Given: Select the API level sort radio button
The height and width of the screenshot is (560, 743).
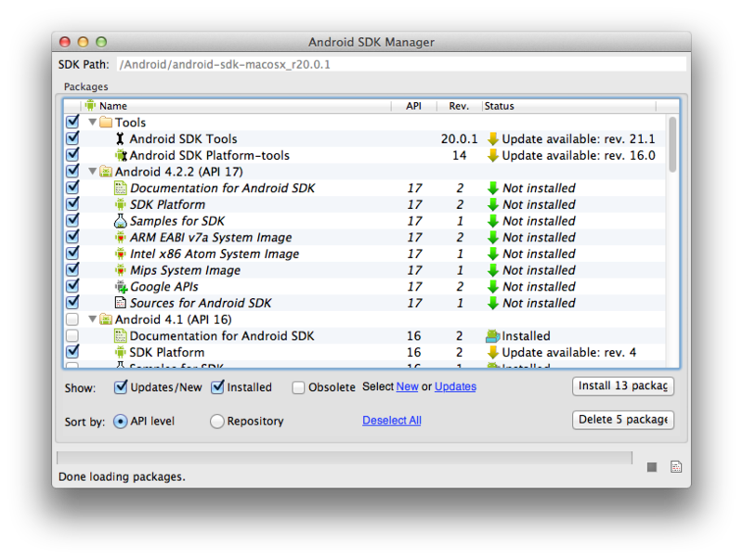Looking at the screenshot, I should click(121, 422).
